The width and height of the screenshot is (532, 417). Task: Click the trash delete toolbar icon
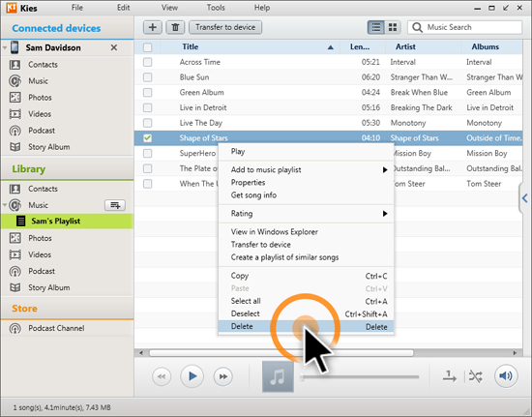point(175,27)
